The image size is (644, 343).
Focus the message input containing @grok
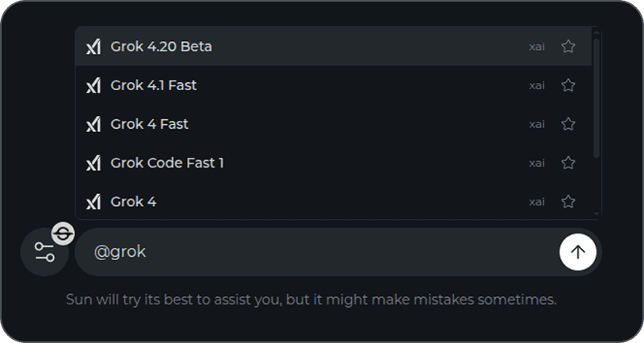click(322, 252)
